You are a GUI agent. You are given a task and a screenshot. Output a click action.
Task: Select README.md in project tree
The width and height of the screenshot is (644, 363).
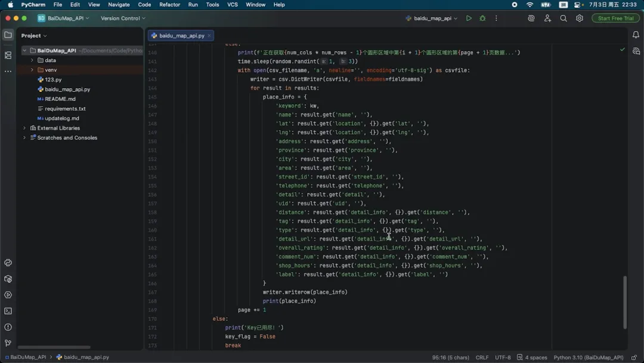point(60,99)
